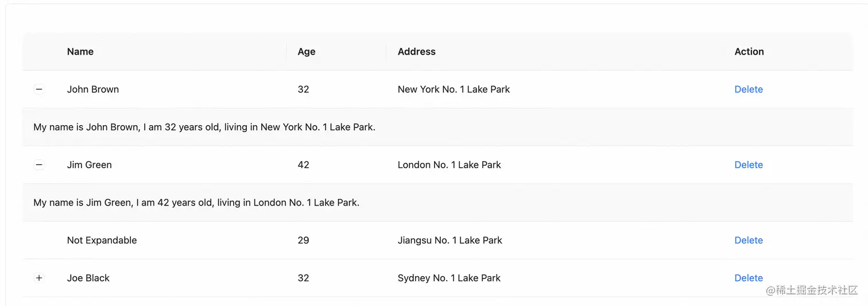This screenshot has width=868, height=306.
Task: Click the Age column header
Action: (x=307, y=52)
